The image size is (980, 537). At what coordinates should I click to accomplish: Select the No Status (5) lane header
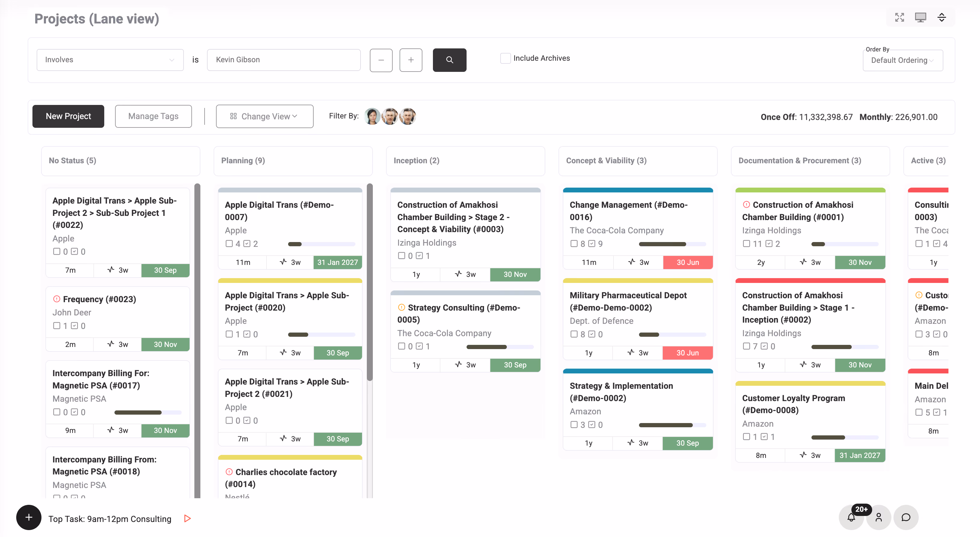coord(120,161)
